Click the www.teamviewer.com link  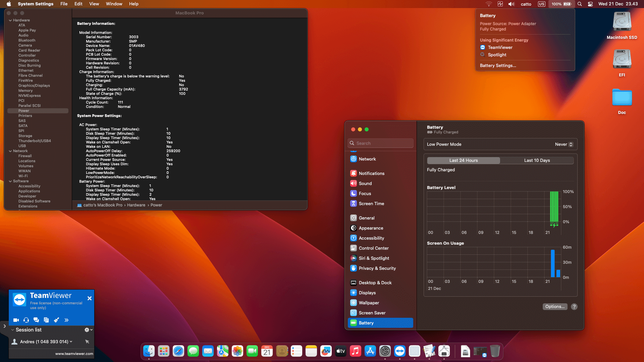(x=74, y=354)
